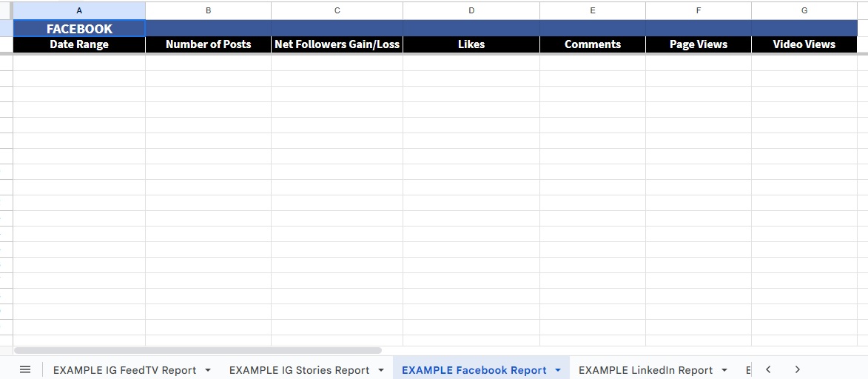This screenshot has width=868, height=379.
Task: Click the Page Views header cell
Action: pyautogui.click(x=698, y=44)
